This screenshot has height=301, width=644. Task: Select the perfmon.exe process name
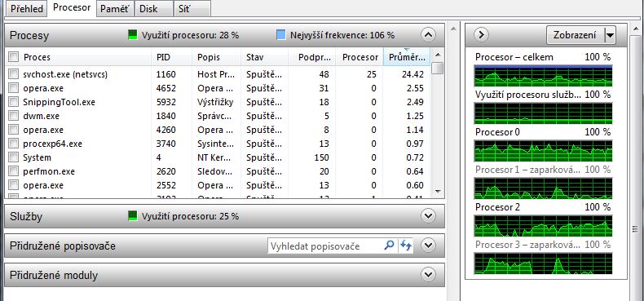tap(48, 171)
